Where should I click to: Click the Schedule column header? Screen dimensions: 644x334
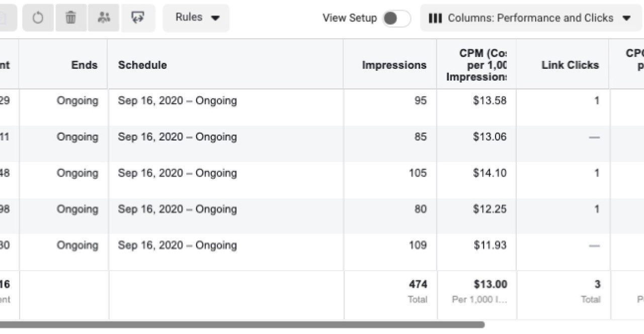[x=142, y=65]
